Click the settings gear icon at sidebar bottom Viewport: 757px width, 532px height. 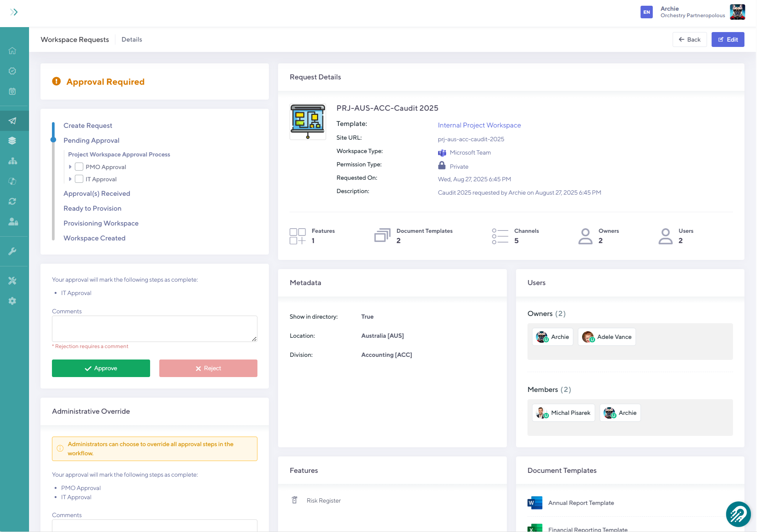[12, 301]
